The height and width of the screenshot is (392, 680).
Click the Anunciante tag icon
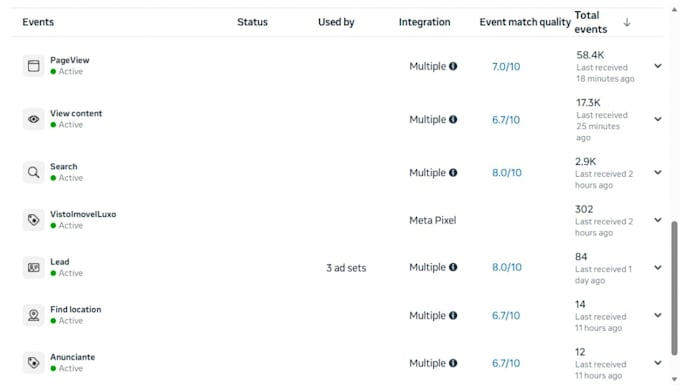pos(33,363)
